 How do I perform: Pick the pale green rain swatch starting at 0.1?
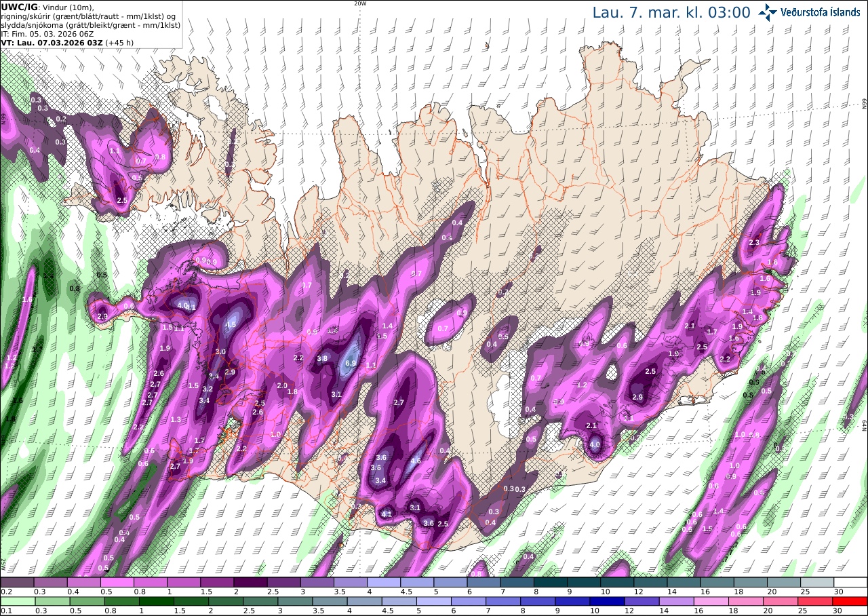click(17, 601)
